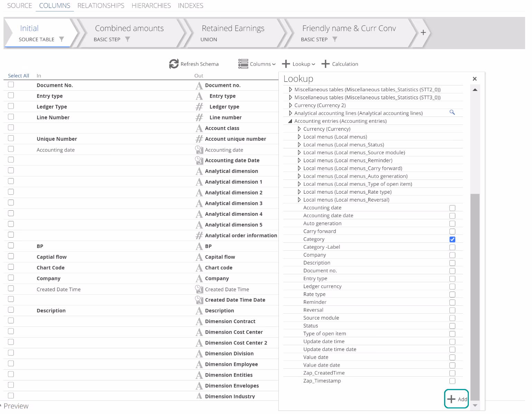
Task: Click the Select All link
Action: [x=18, y=76]
